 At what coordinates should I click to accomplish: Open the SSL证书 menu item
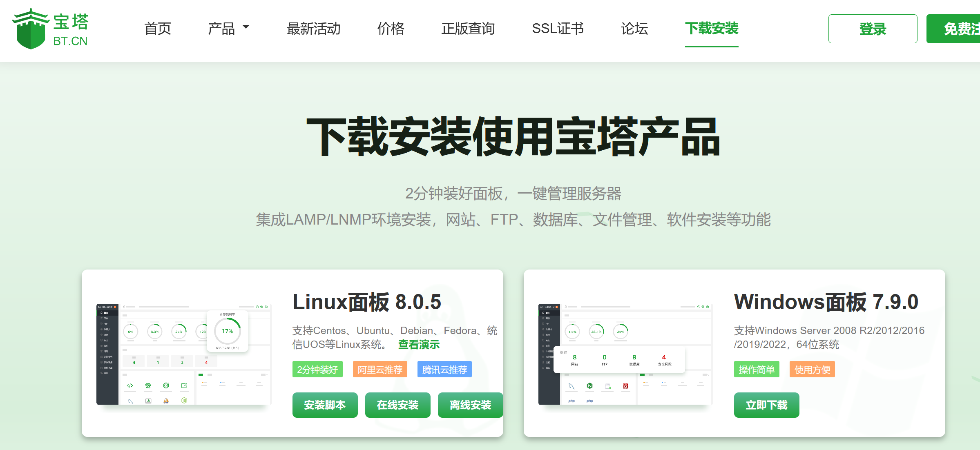pos(558,29)
